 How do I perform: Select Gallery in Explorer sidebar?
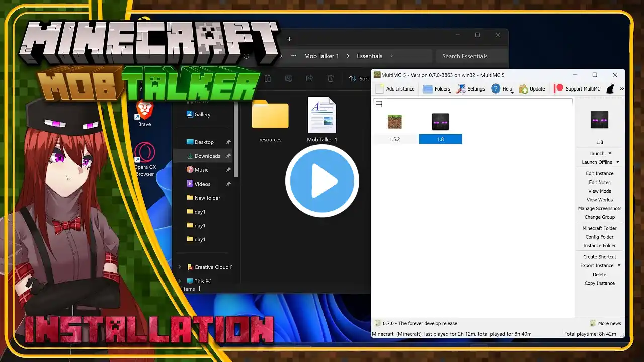tap(203, 114)
